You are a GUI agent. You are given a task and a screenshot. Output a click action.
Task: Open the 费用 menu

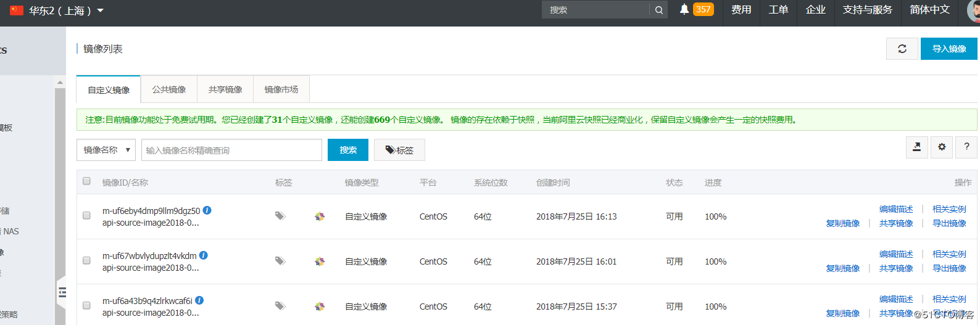click(x=741, y=10)
